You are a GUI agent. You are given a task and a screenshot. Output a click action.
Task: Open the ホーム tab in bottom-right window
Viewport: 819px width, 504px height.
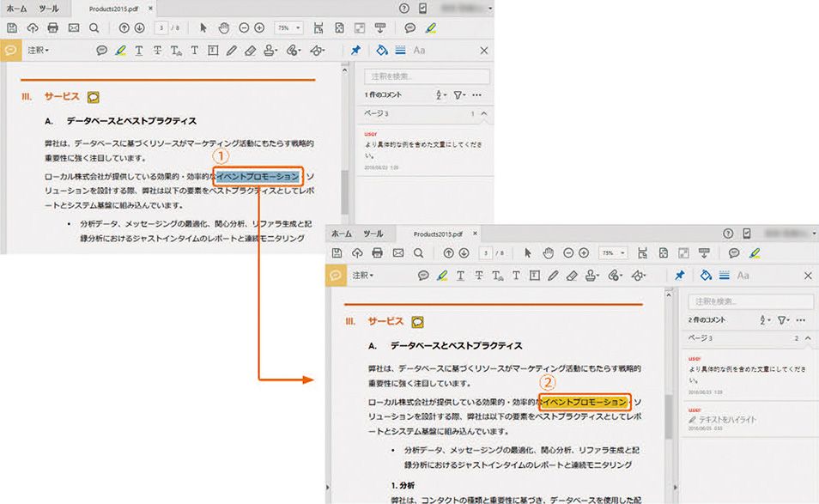click(342, 234)
